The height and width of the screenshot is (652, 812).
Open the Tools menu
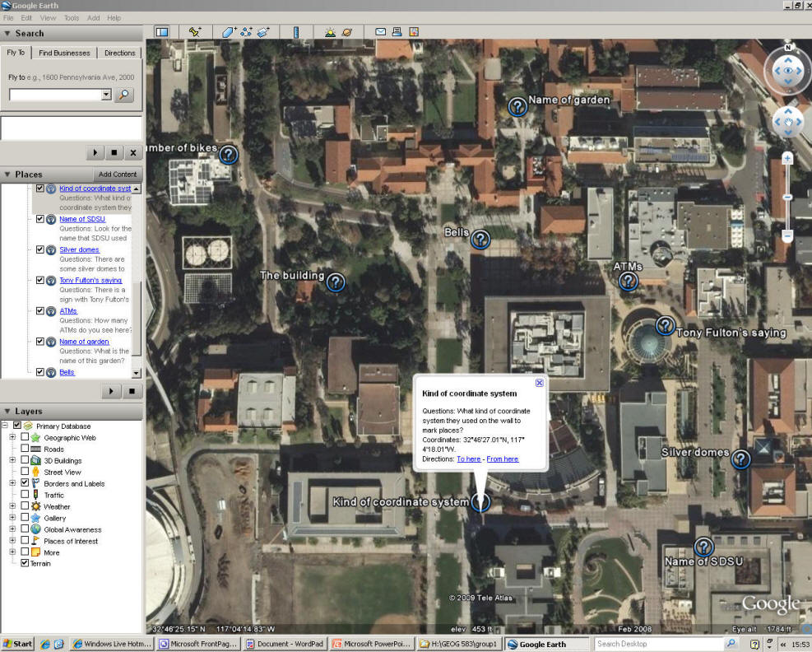pos(72,17)
